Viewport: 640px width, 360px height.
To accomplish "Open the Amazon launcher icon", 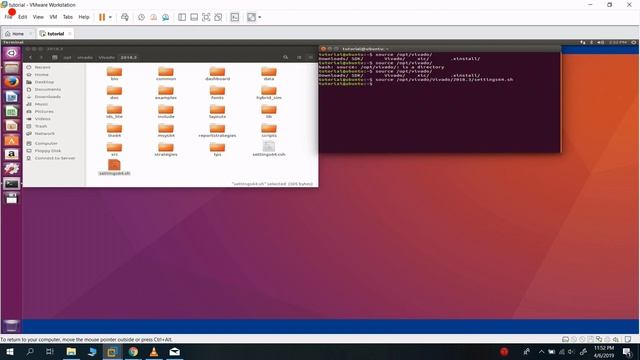I will pos(11,155).
